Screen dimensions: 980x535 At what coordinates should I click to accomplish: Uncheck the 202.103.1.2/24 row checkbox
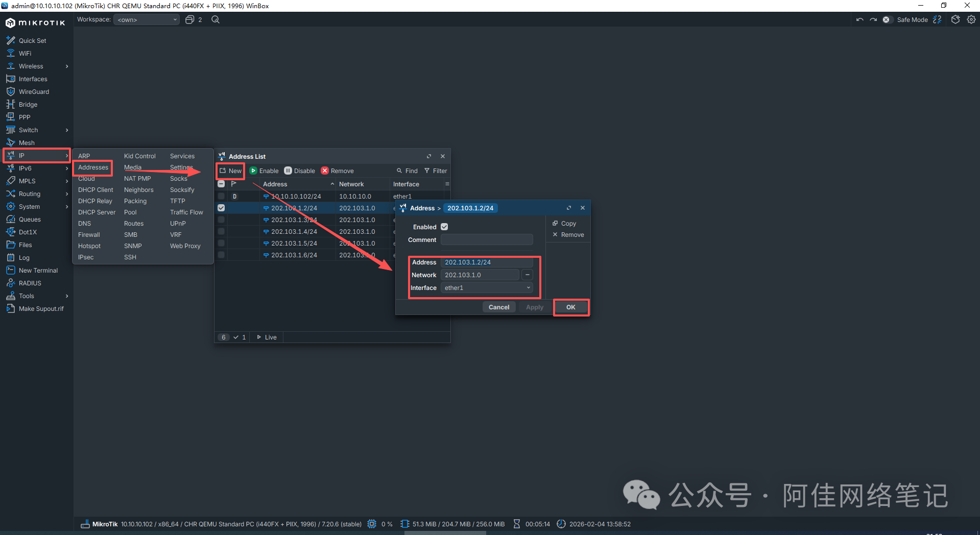[221, 208]
